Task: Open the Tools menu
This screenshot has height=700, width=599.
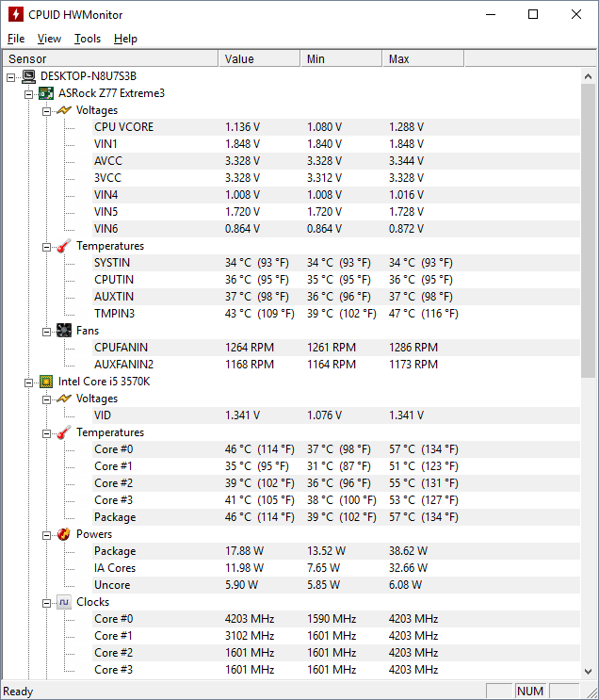Action: 88,39
